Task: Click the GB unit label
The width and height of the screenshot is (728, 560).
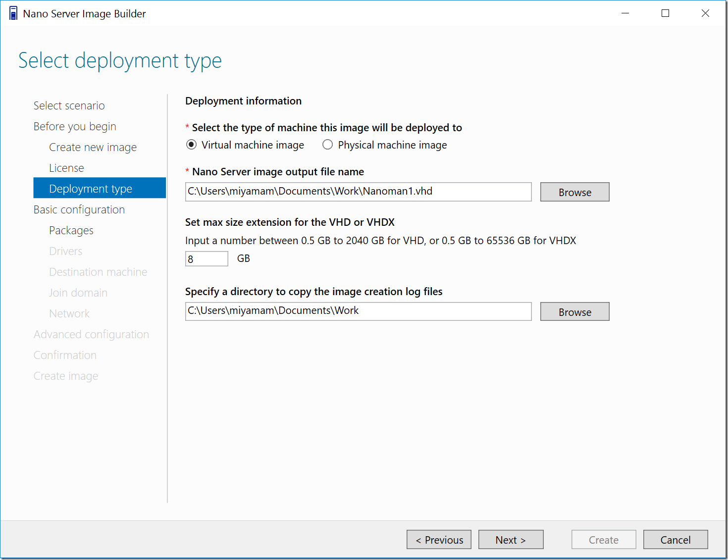Action: 244,258
